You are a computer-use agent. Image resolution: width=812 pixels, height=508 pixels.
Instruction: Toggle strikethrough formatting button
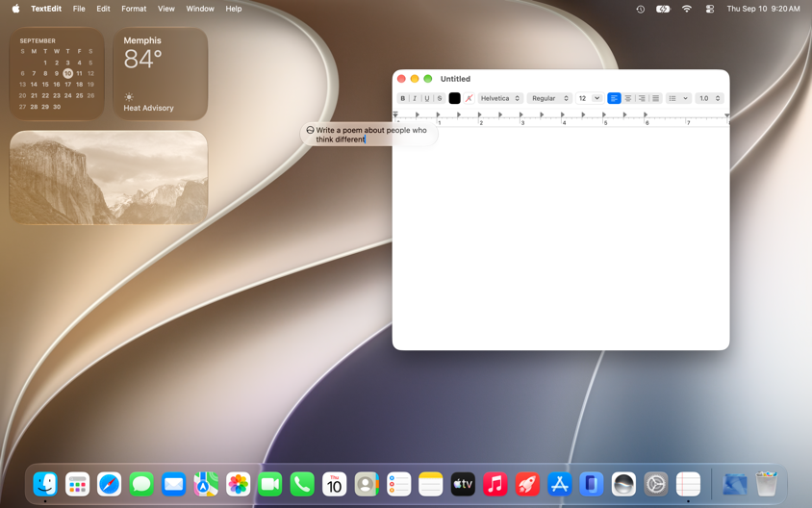440,98
